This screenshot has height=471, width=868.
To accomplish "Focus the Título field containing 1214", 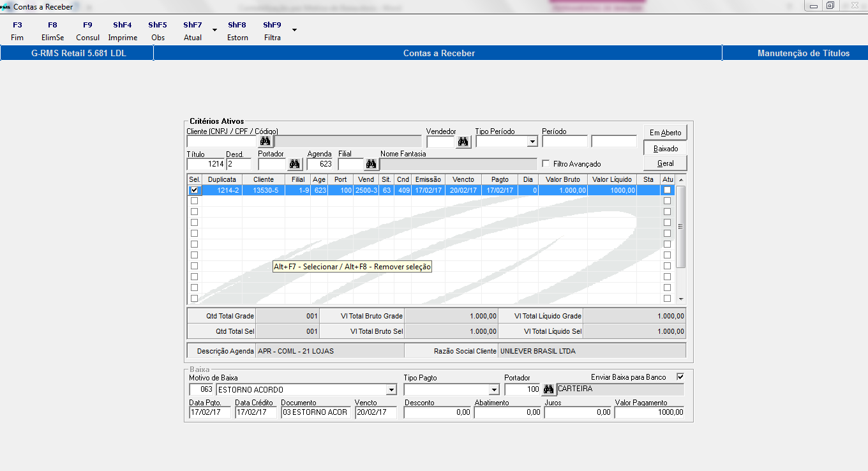I will click(206, 165).
